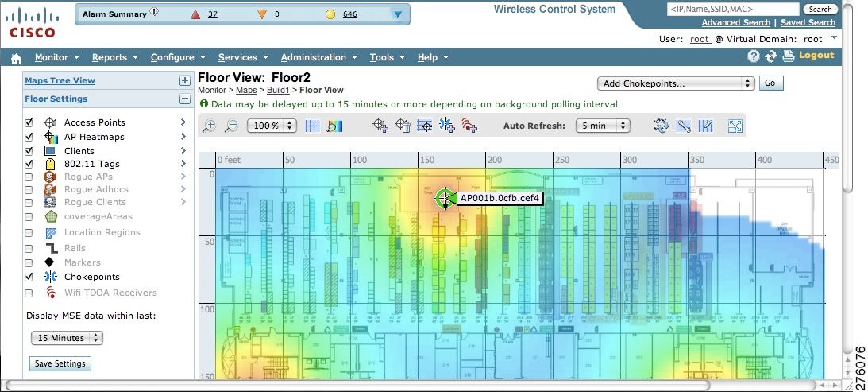The image size is (868, 392).
Task: Click the horizontal scrollbar at page bottom
Action: point(357,385)
